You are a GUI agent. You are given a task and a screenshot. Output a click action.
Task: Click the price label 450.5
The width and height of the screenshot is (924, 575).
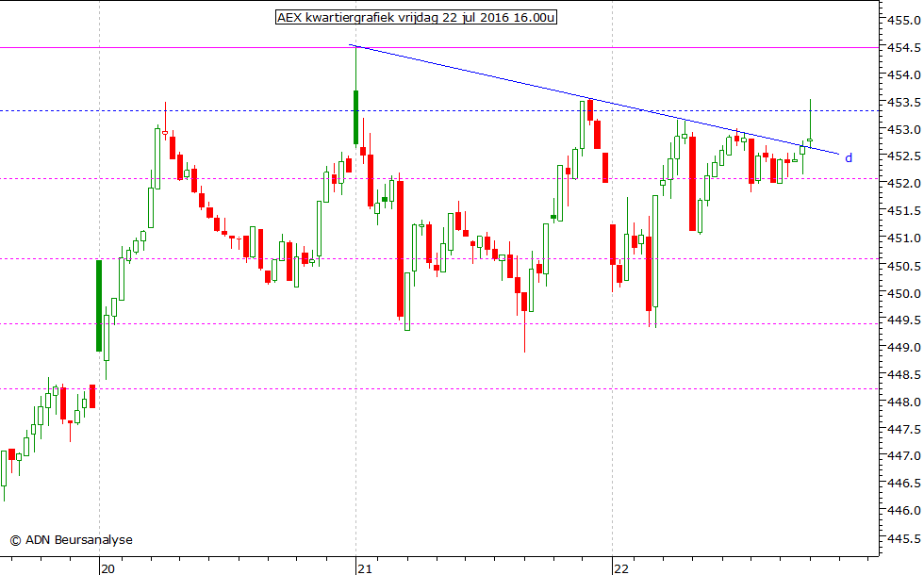(904, 266)
